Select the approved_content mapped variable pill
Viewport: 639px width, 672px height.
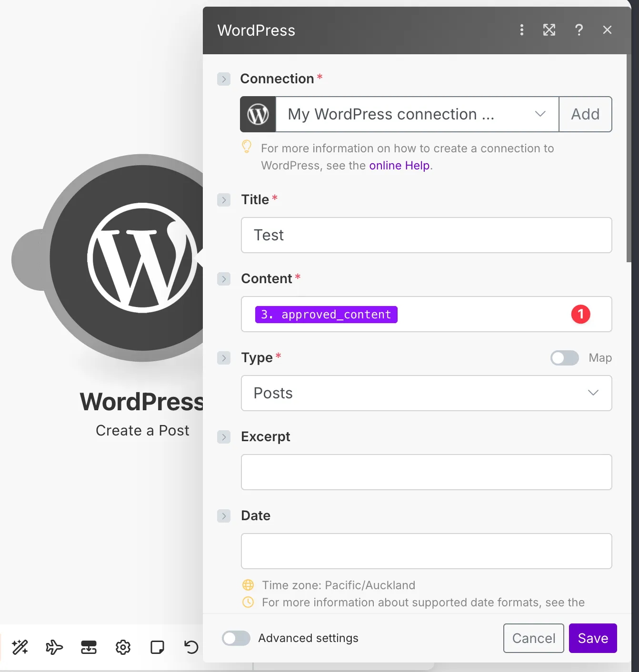click(326, 315)
